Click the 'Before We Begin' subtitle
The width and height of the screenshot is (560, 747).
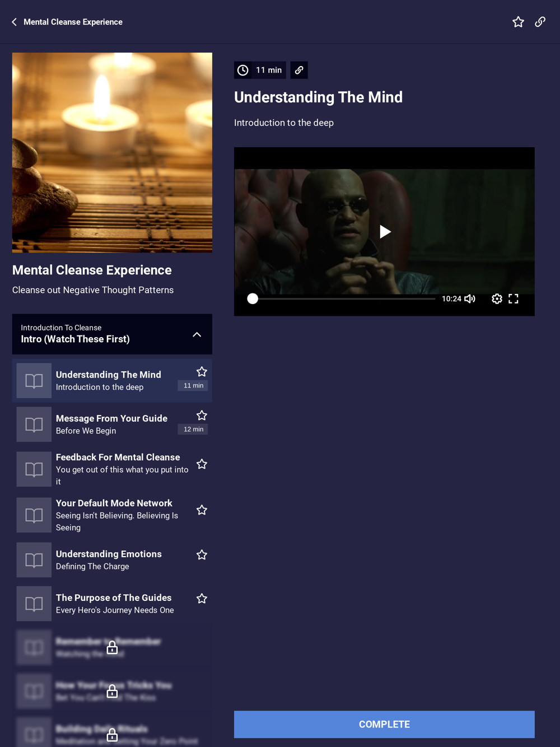[x=86, y=431]
